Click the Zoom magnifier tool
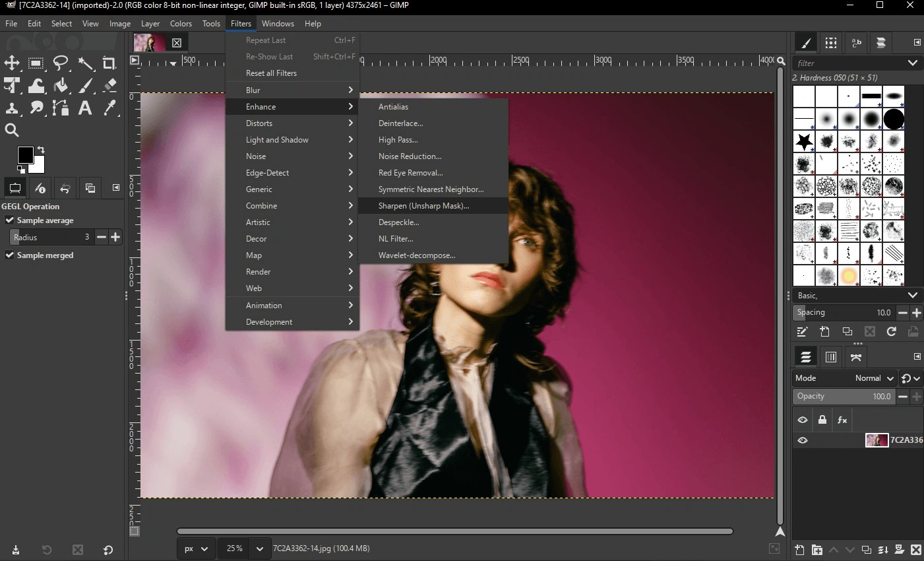This screenshot has height=561, width=924. point(12,130)
